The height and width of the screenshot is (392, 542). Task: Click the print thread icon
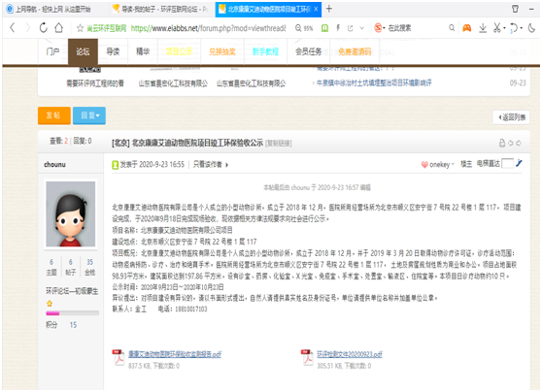pyautogui.click(x=502, y=143)
